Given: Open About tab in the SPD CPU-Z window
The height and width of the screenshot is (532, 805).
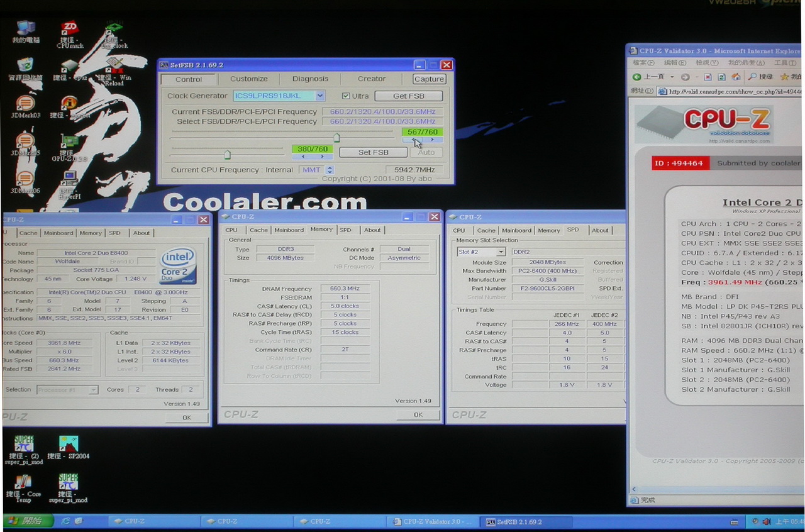Looking at the screenshot, I should [600, 230].
